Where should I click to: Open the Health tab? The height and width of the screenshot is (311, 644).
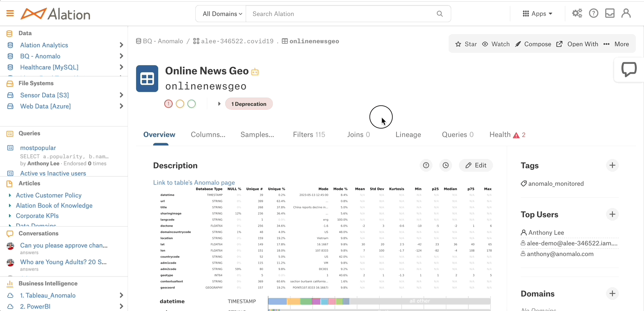click(507, 135)
